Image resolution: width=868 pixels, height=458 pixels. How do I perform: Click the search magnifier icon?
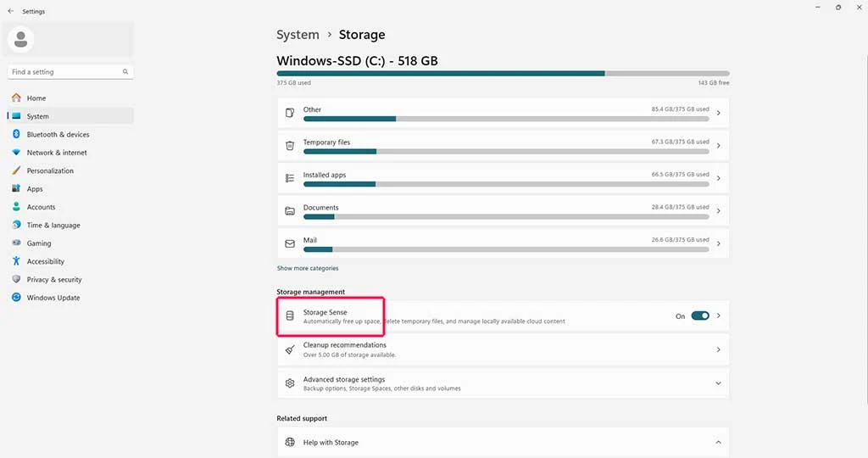pyautogui.click(x=125, y=72)
